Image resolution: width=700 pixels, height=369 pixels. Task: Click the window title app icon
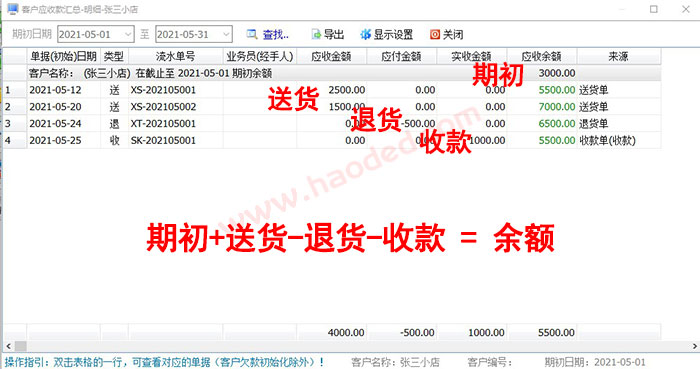point(13,9)
